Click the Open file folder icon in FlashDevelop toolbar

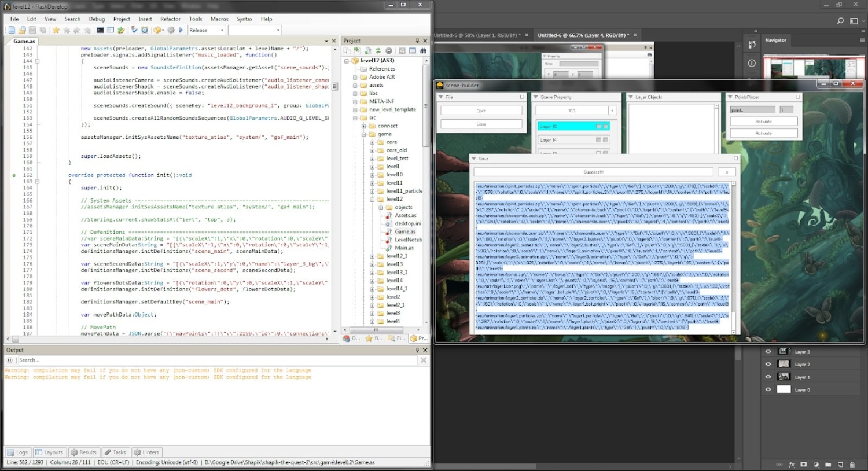[22, 30]
